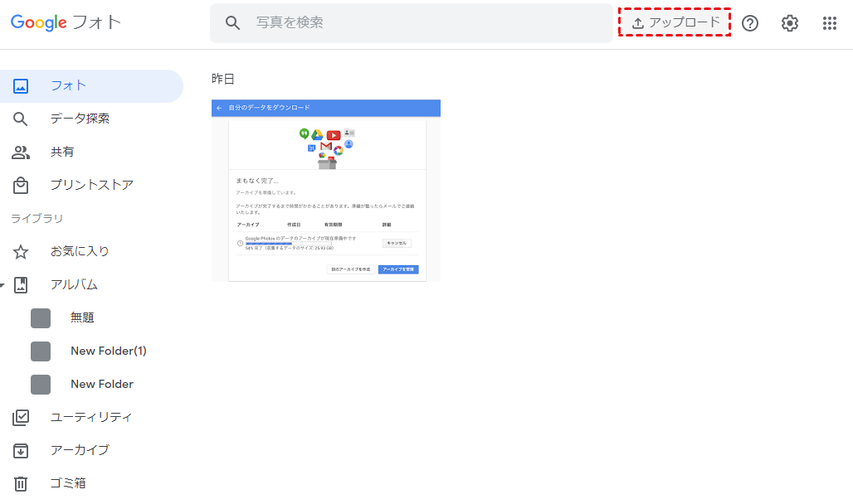Click the お気に入り star icon
Viewport: 853px width, 504px height.
tap(21, 252)
